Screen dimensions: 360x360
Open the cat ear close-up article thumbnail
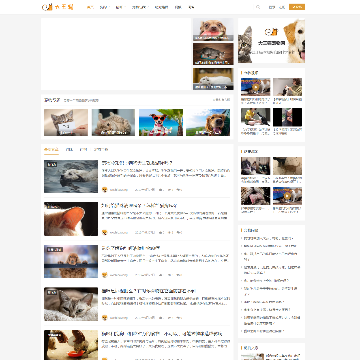point(71,219)
